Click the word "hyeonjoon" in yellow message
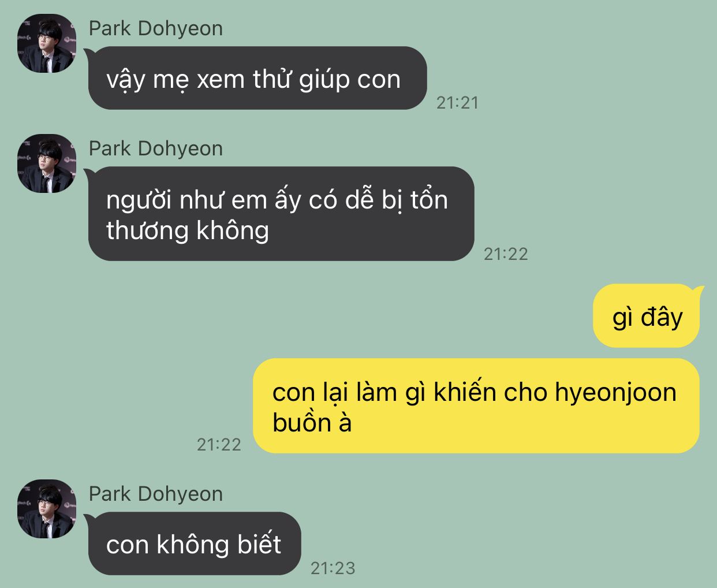Image resolution: width=717 pixels, height=588 pixels. tap(615, 393)
